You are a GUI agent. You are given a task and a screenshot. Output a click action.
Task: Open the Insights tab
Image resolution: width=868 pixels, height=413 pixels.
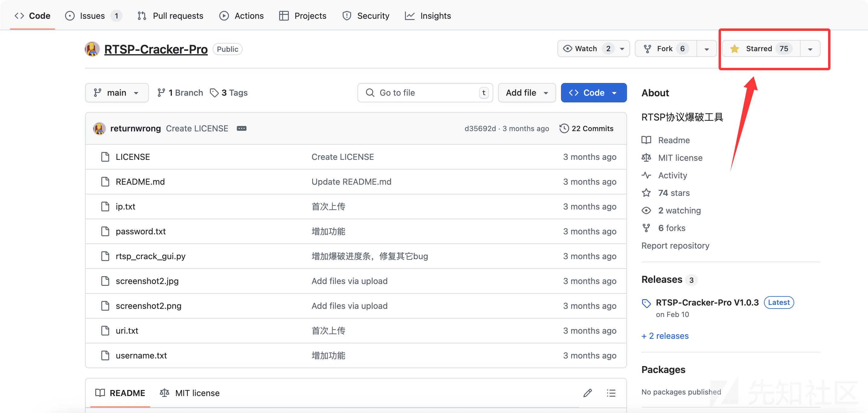click(x=428, y=16)
